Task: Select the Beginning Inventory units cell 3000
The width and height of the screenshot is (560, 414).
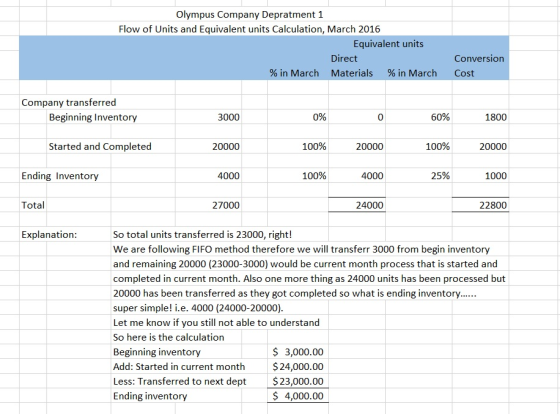Action: tap(229, 117)
